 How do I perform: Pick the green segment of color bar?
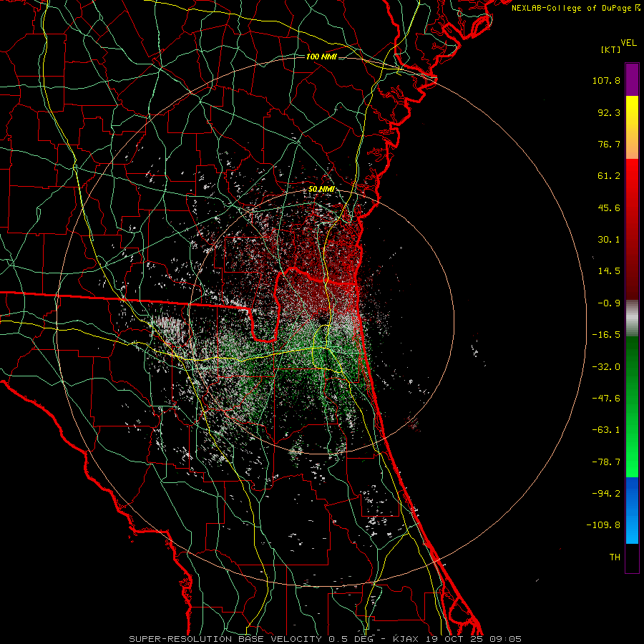click(632, 406)
